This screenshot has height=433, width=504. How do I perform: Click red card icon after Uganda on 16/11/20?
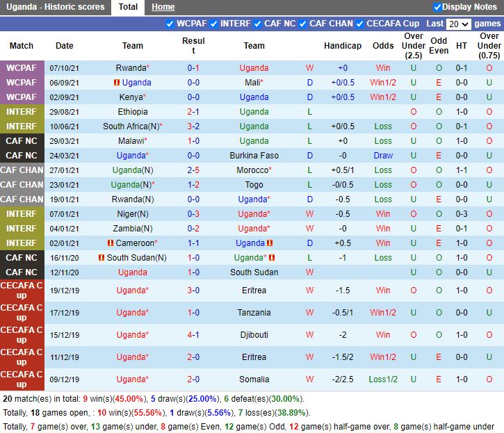[x=273, y=258]
